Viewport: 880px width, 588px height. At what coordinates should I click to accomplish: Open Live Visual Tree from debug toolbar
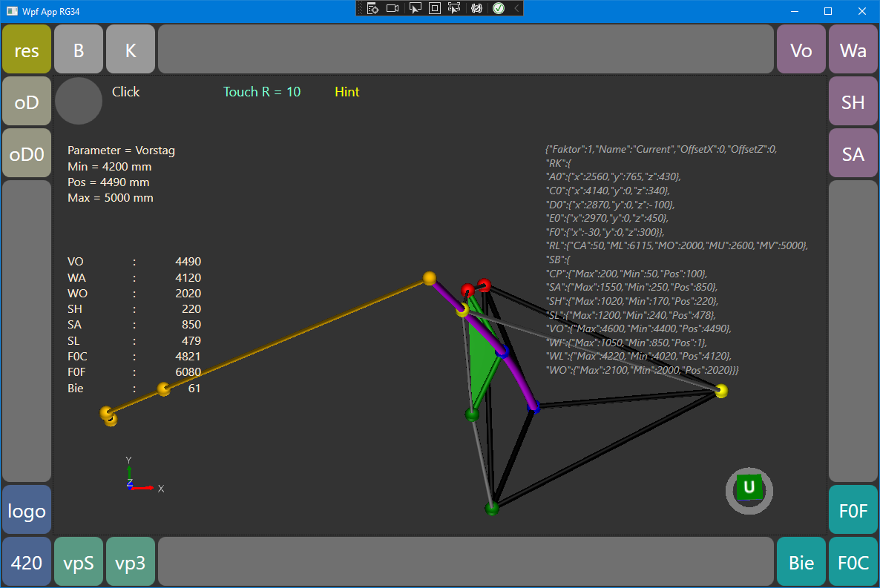click(372, 8)
